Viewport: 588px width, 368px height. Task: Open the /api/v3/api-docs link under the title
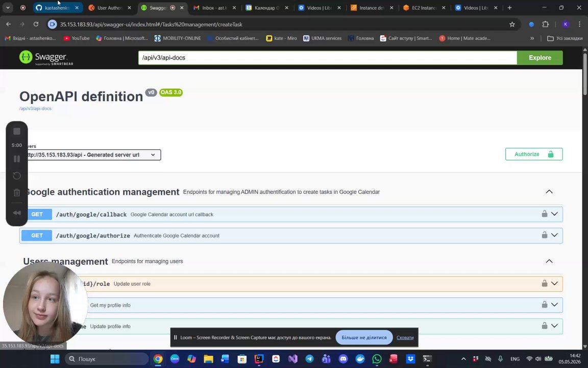[x=35, y=108]
